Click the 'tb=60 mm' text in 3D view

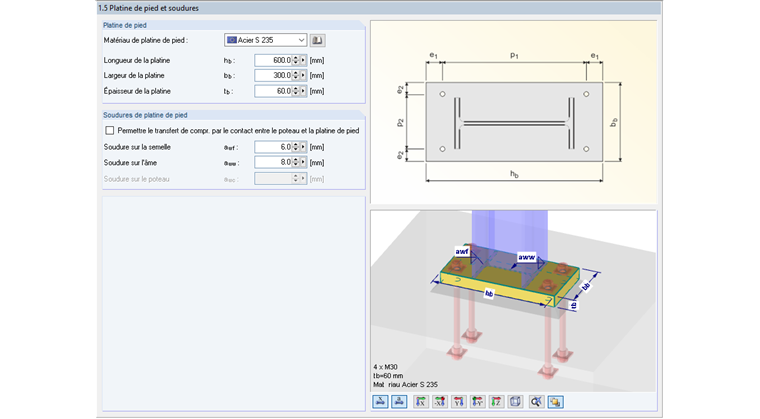[388, 376]
